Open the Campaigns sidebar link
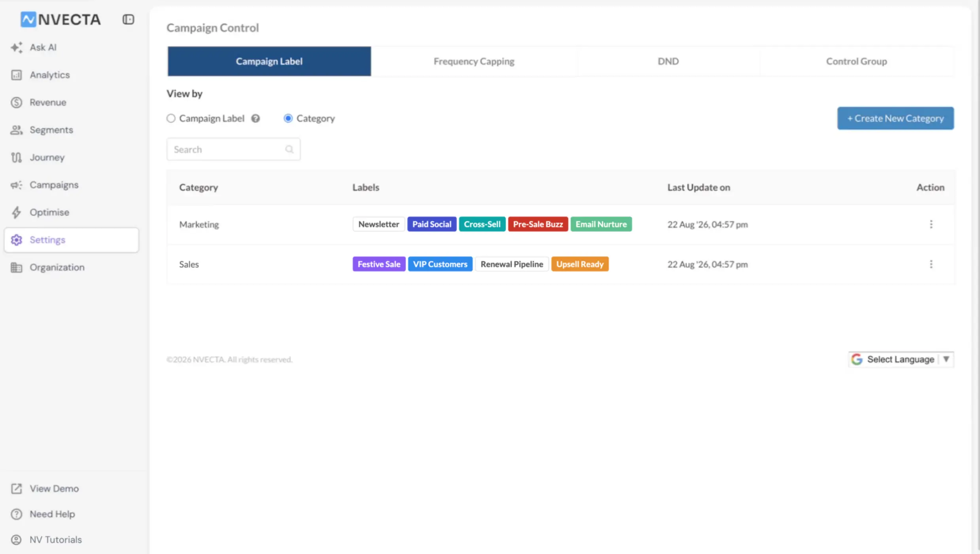This screenshot has width=980, height=554. point(71,185)
